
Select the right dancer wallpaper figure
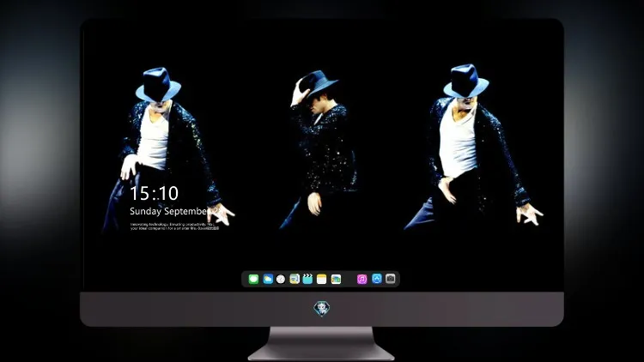click(472, 146)
